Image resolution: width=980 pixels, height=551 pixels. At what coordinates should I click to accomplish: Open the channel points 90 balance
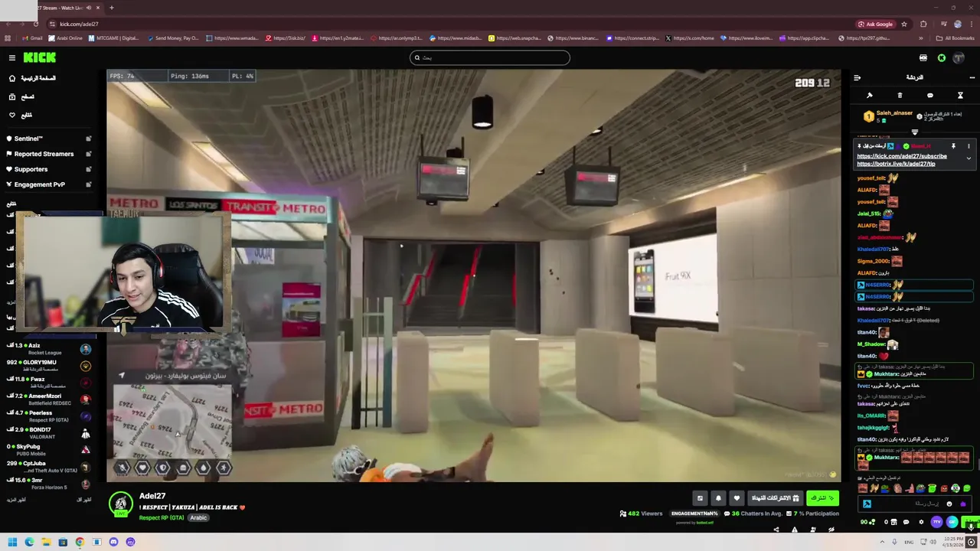[868, 522]
